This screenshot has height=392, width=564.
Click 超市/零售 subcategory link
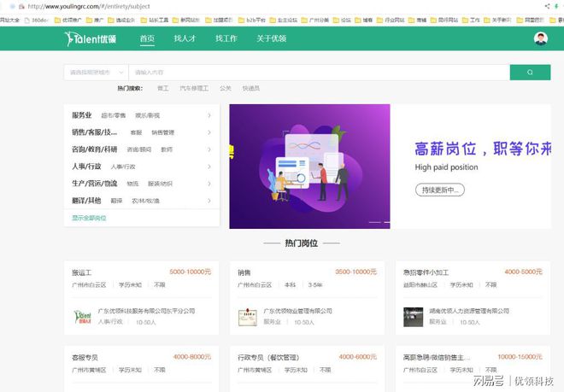pos(114,115)
